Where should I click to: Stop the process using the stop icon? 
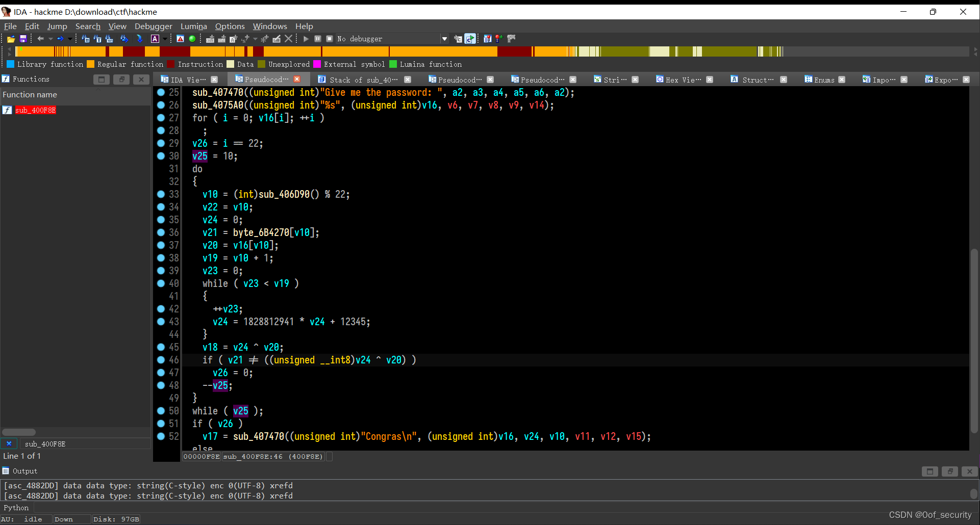click(330, 38)
